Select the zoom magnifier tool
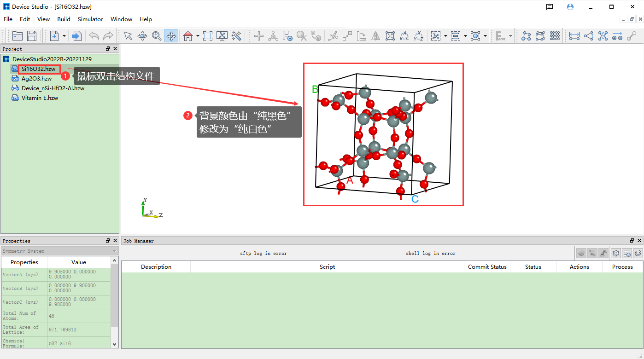Image resolution: width=644 pixels, height=359 pixels. coord(157,36)
